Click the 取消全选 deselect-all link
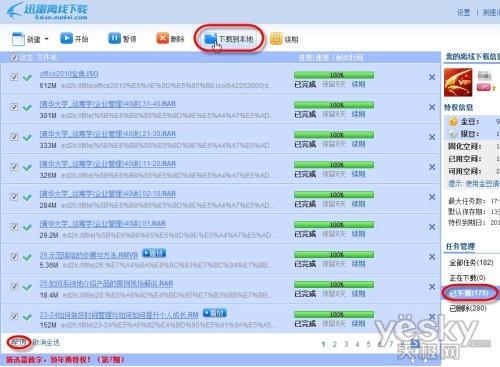Viewport: 500px width, 367px height. coord(46,342)
